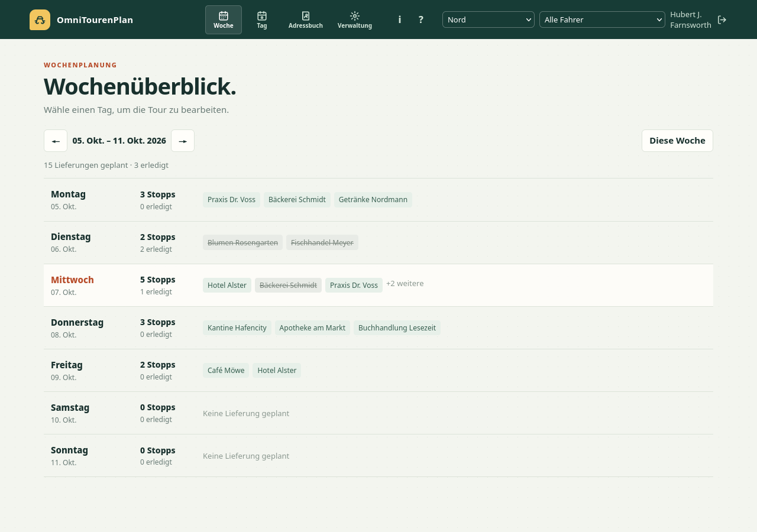757x532 pixels.
Task: Select the Sonntag row
Action: [x=378, y=455]
